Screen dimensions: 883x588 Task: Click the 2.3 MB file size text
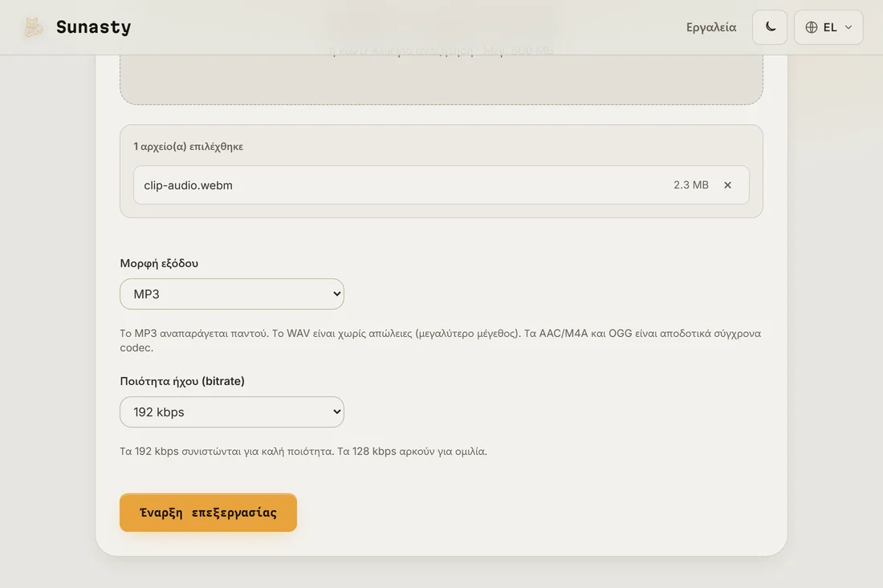[691, 185]
